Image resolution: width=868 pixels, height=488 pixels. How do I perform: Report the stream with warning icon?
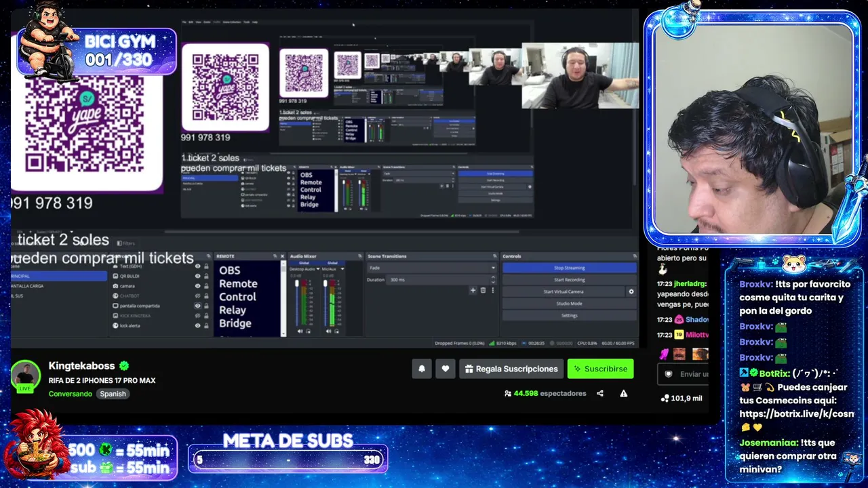click(623, 393)
